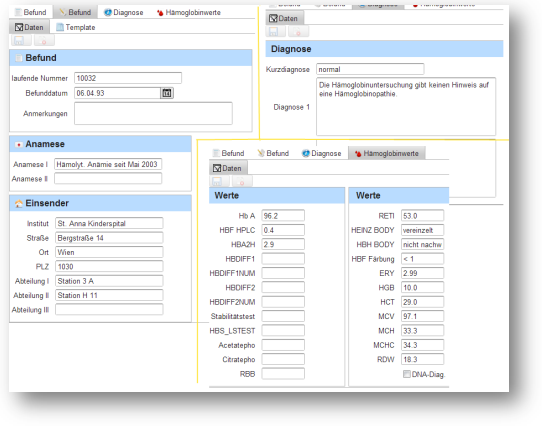The image size is (542, 426).
Task: Select Daten subtab in Diagnose panel
Action: (284, 18)
